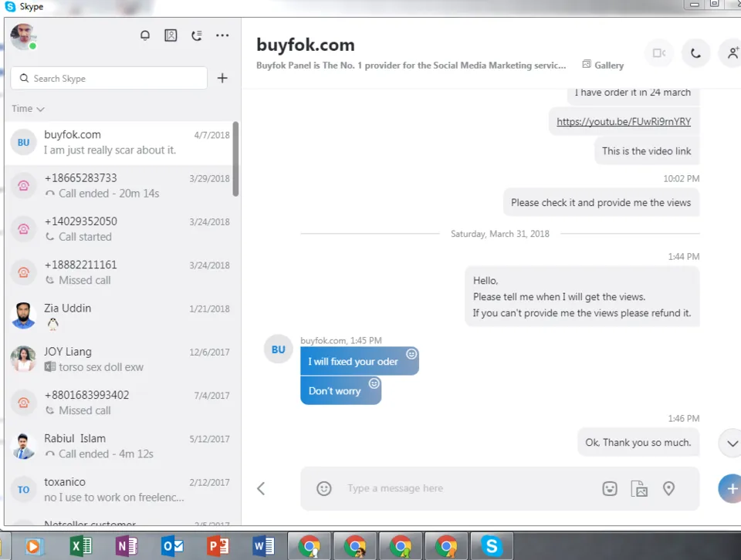This screenshot has height=560, width=741.
Task: Open the Zia Uddin conversation
Action: click(119, 316)
